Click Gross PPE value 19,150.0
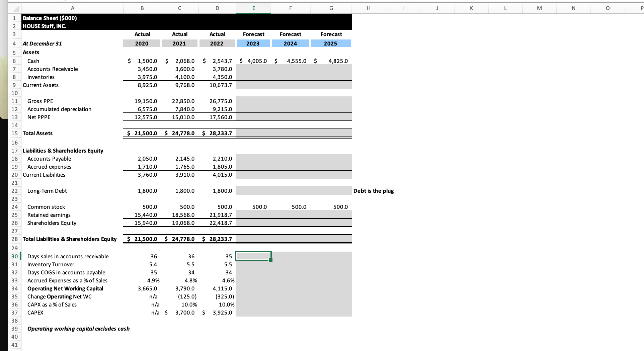644x351 pixels. 146,101
